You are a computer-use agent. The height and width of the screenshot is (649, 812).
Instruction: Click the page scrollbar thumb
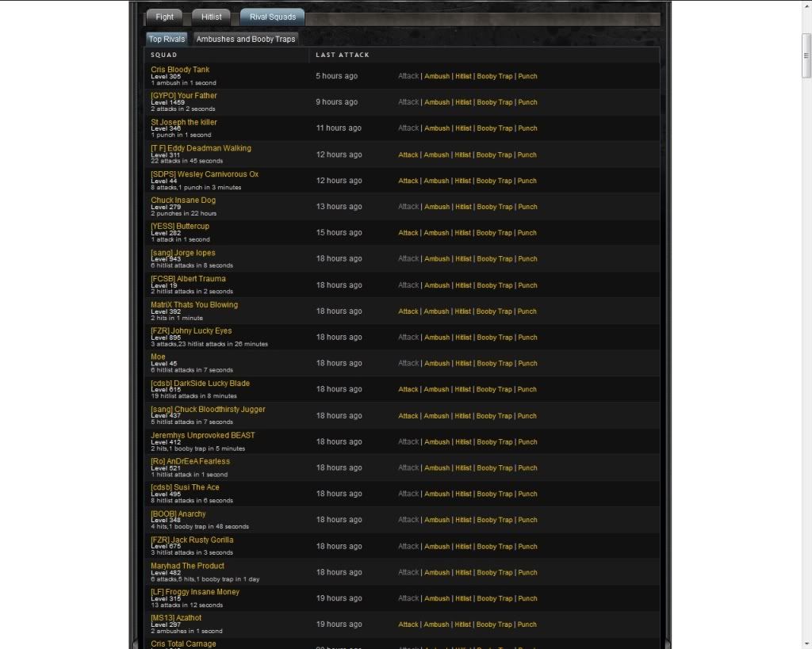tap(806, 55)
